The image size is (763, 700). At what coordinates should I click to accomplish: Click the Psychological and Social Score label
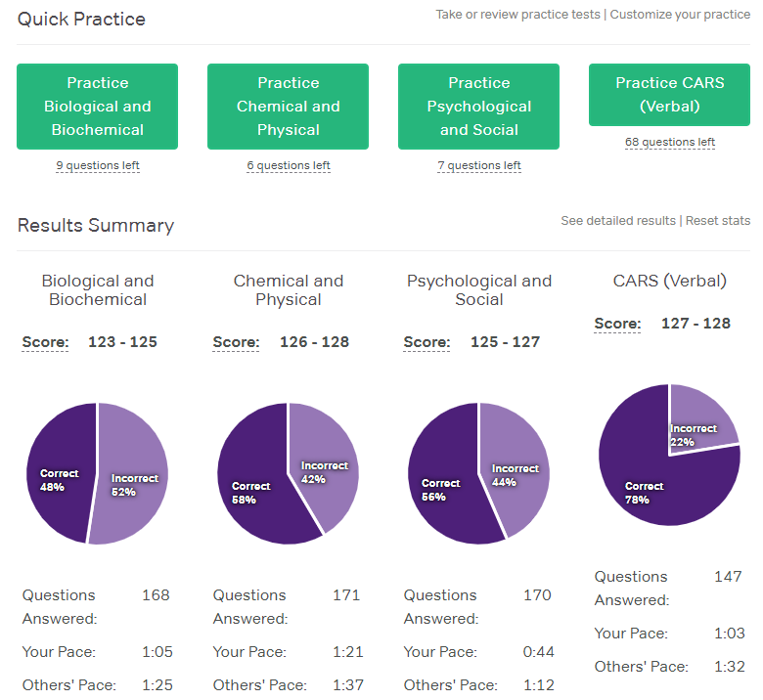click(426, 342)
